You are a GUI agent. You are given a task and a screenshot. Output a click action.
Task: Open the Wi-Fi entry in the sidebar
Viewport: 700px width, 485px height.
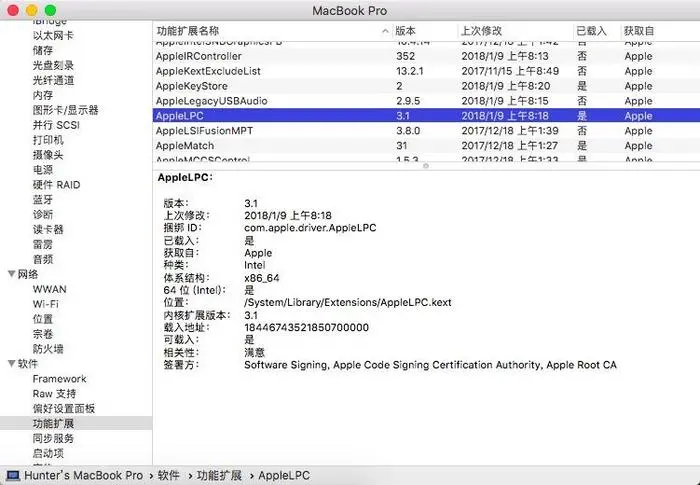[x=45, y=304]
